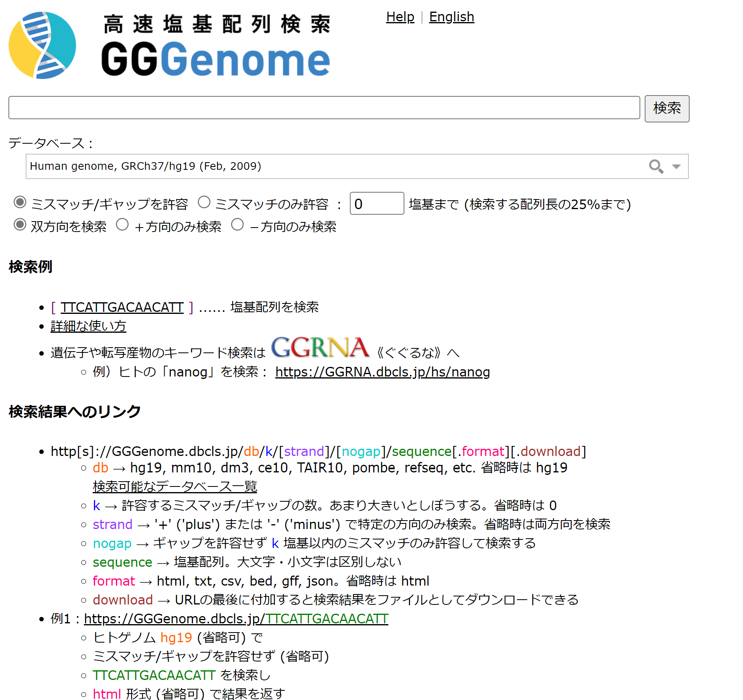Follow the GGRNA.dbcls.jp/hs/nanog link

pyautogui.click(x=382, y=372)
